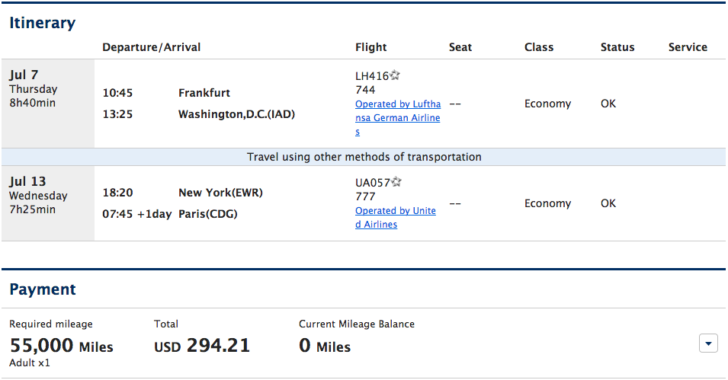Click the Departure/Arrival column header
Viewport: 728px width, 380px height.
pyautogui.click(x=151, y=47)
